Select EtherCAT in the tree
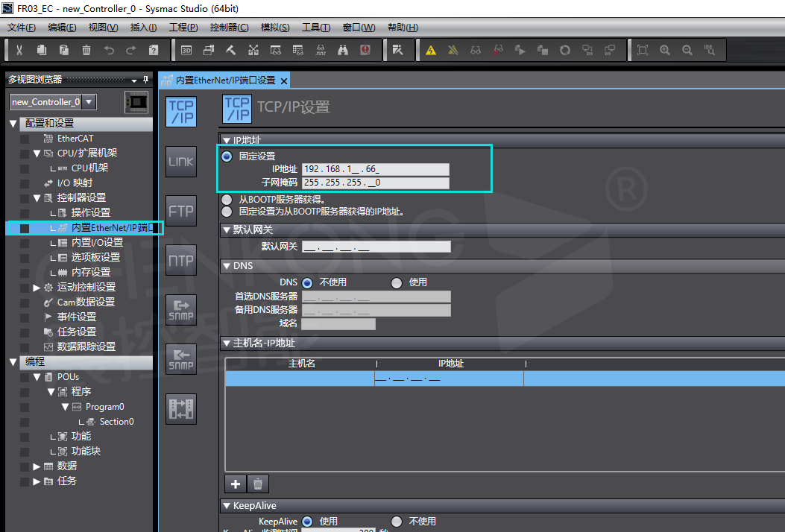Screen dimensions: 785x532 click(75, 139)
